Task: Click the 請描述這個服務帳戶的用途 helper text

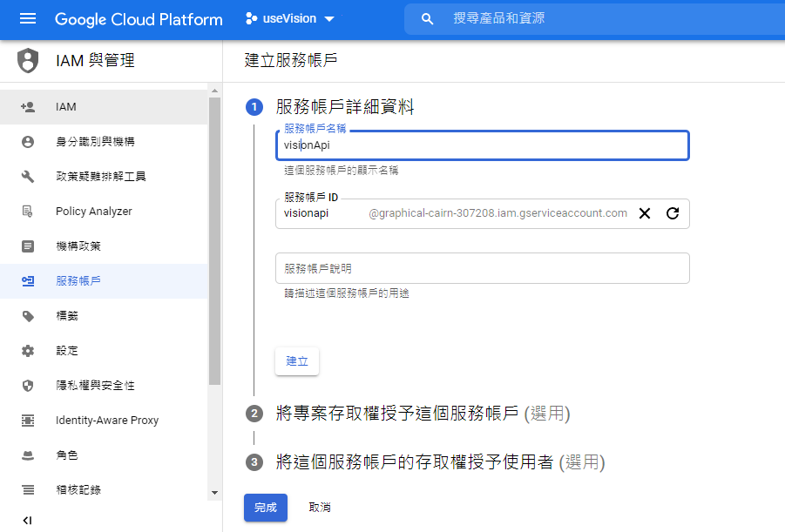Action: [347, 293]
